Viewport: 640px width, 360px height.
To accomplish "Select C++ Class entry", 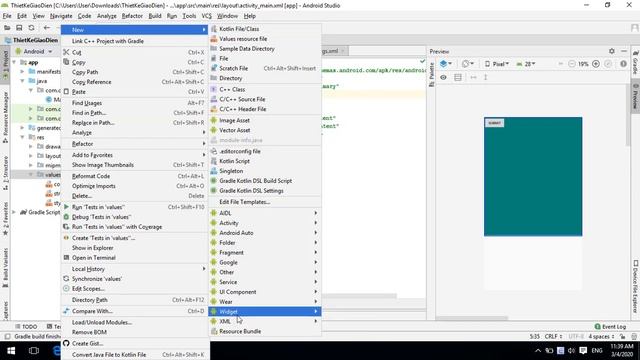I will [x=264, y=89].
